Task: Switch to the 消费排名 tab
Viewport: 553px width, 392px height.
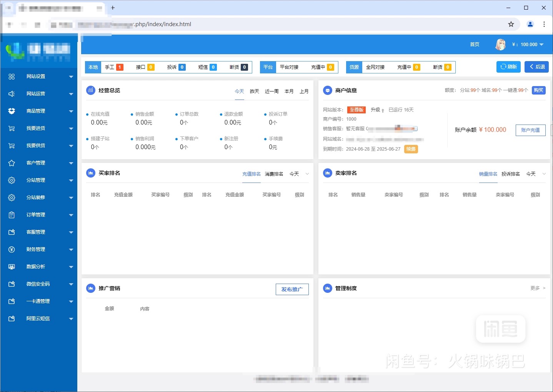Action: 273,174
